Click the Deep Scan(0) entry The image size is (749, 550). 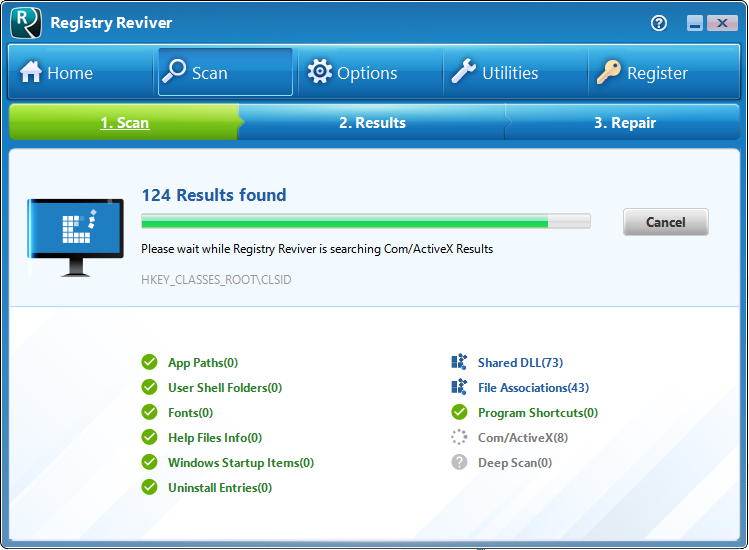pyautogui.click(x=514, y=463)
